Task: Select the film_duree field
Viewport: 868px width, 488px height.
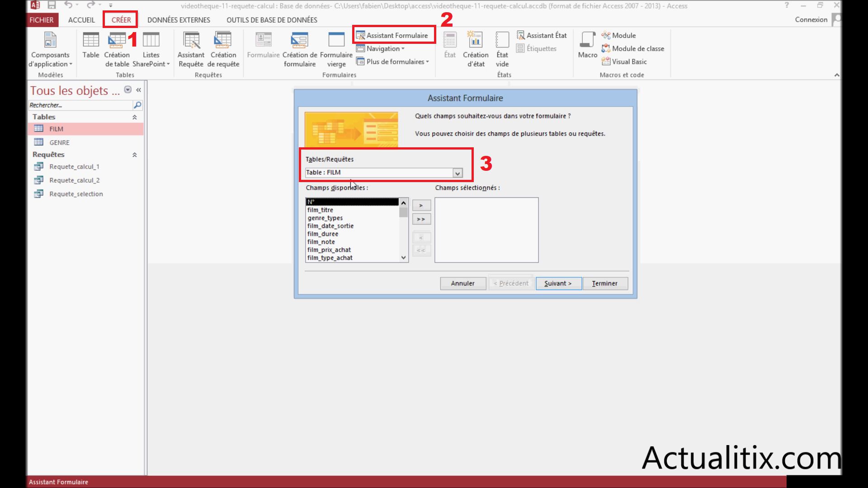Action: (352, 234)
